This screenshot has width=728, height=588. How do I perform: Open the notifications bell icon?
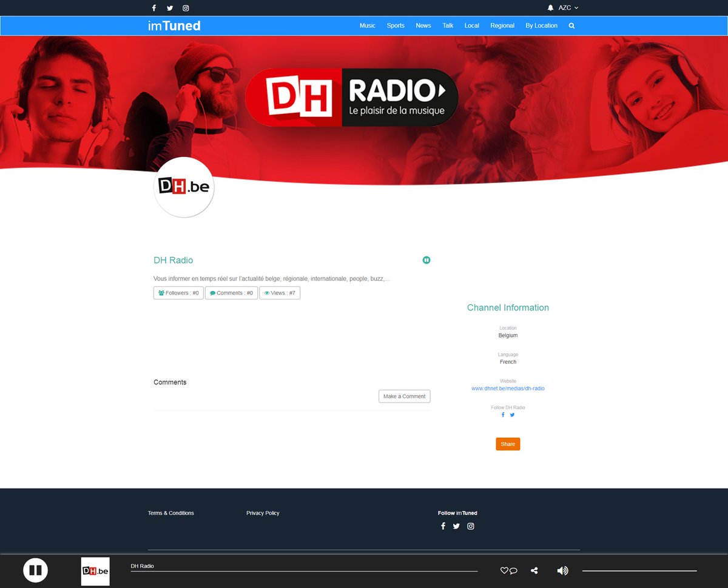(551, 8)
